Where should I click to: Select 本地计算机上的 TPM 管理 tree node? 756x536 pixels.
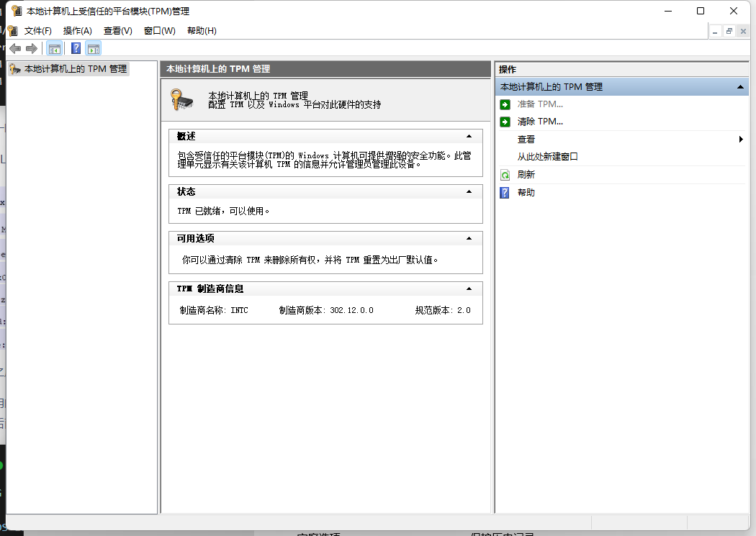point(75,69)
